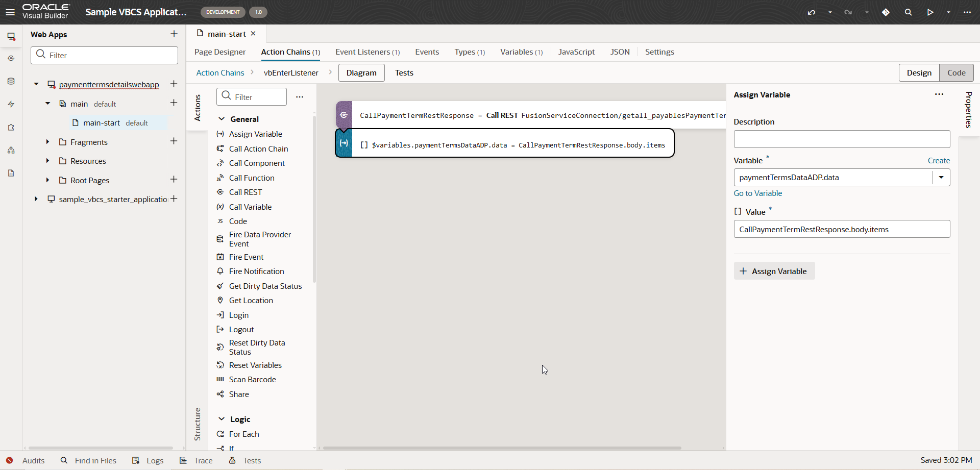Image resolution: width=980 pixels, height=470 pixels.
Task: Expand the Resources folder
Action: 47,161
